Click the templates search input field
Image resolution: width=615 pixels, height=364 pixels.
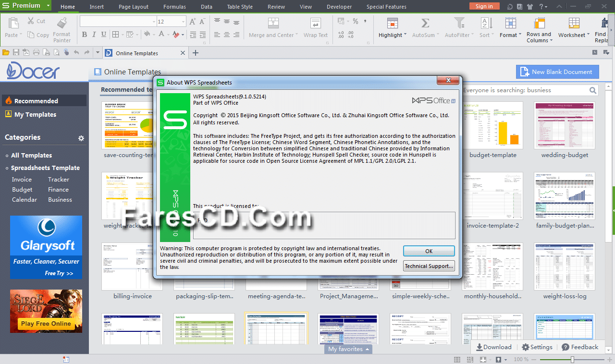524,90
